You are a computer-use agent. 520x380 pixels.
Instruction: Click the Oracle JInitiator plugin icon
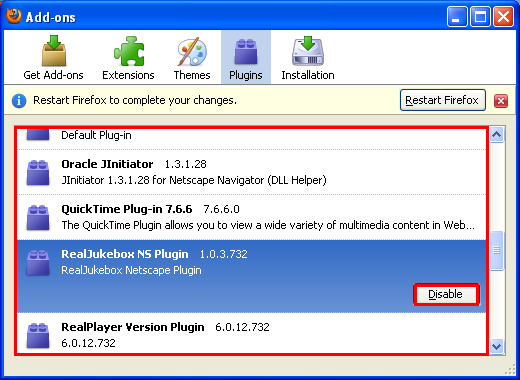(x=38, y=172)
